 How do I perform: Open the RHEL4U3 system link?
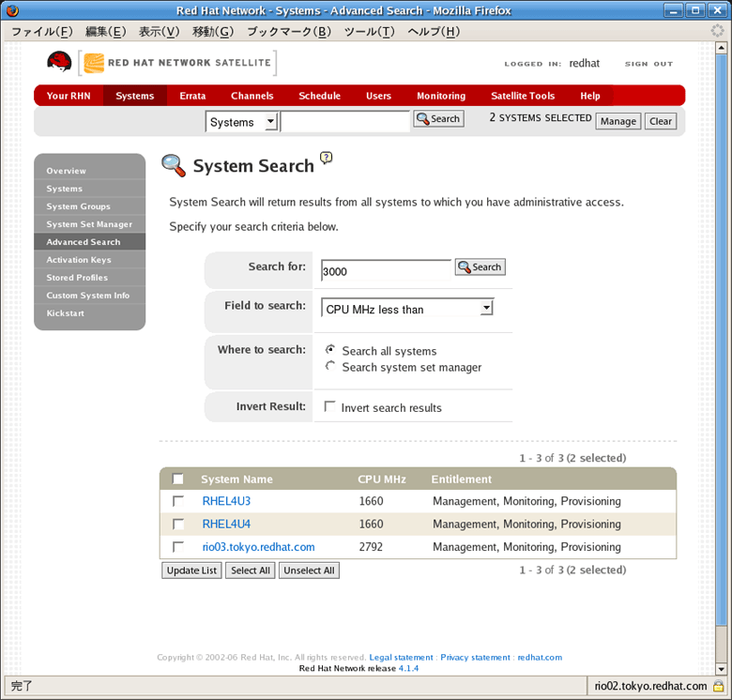pos(226,501)
